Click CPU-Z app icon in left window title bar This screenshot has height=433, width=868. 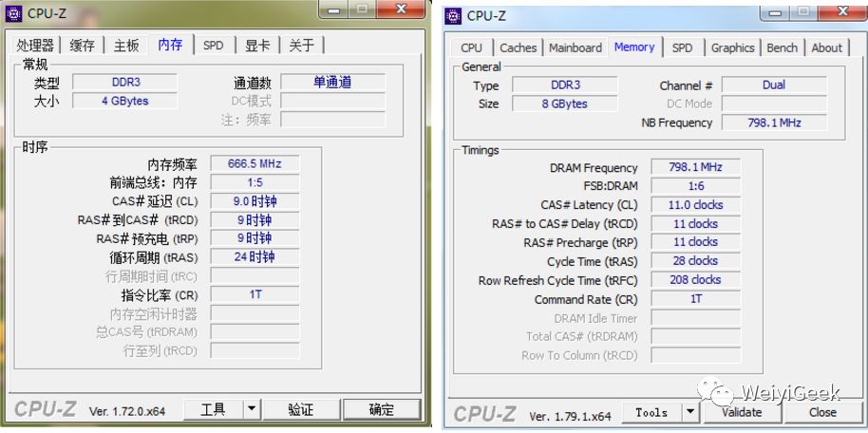[x=14, y=13]
